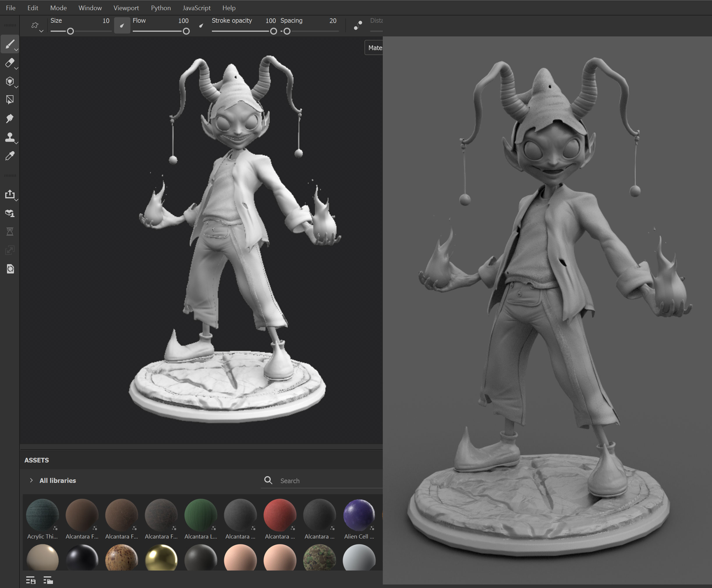Toggle lazy mouse in the toolbar
Image resolution: width=712 pixels, height=588 pixels.
click(358, 25)
